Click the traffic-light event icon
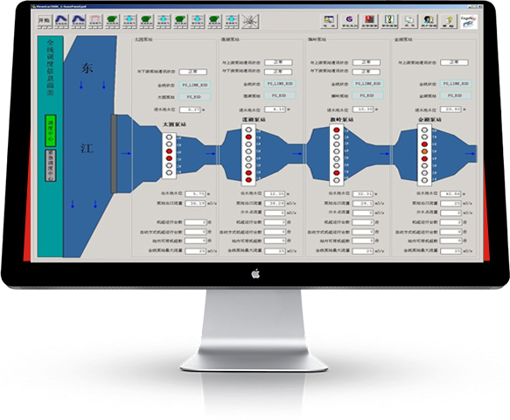This screenshot has width=510, height=420. click(x=389, y=22)
